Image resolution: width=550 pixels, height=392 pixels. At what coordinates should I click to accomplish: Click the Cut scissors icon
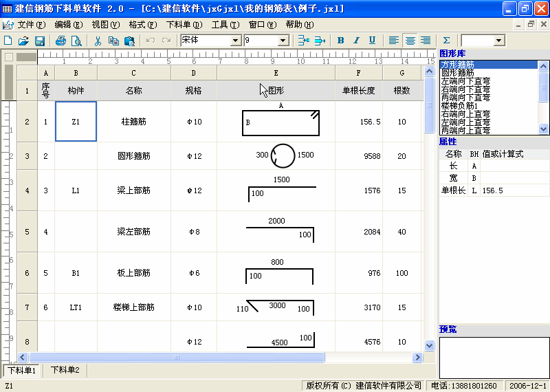click(98, 41)
